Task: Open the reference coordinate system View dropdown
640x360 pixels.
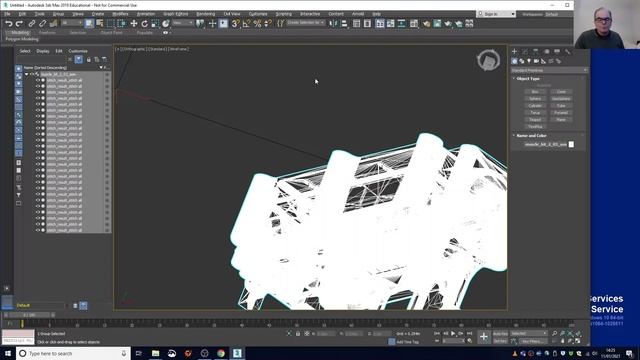Action: [x=182, y=23]
